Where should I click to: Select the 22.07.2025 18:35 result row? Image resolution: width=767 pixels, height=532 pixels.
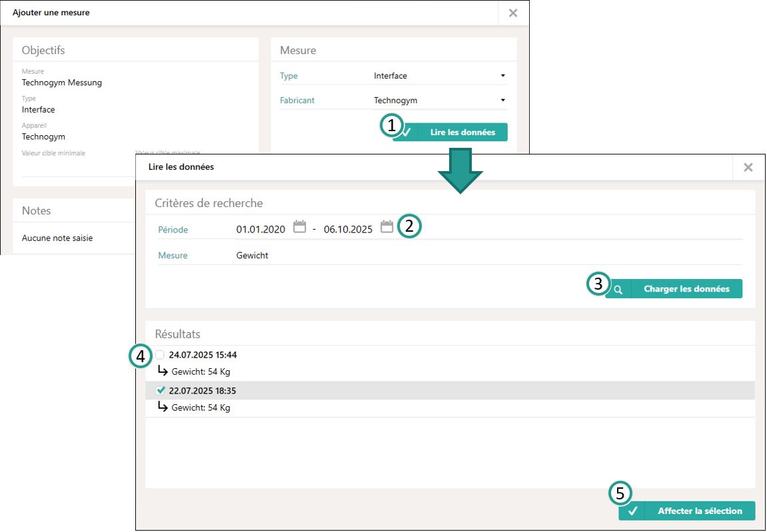pos(400,391)
